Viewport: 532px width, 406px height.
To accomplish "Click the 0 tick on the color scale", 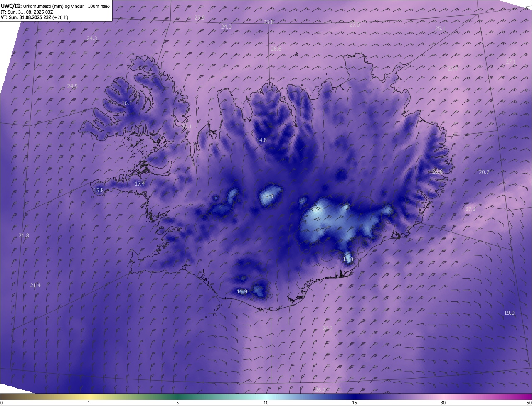I will click(x=1, y=403).
